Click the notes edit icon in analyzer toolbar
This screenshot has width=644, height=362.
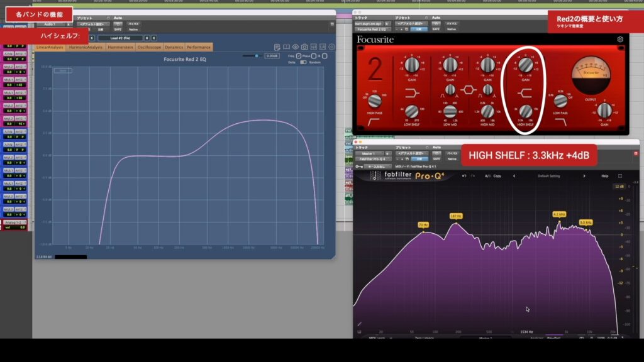[x=277, y=47]
